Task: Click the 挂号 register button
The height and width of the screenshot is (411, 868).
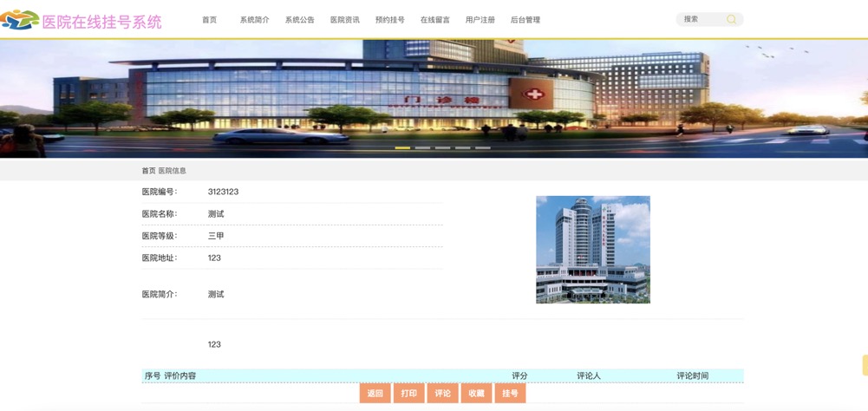Action: pyautogui.click(x=511, y=394)
